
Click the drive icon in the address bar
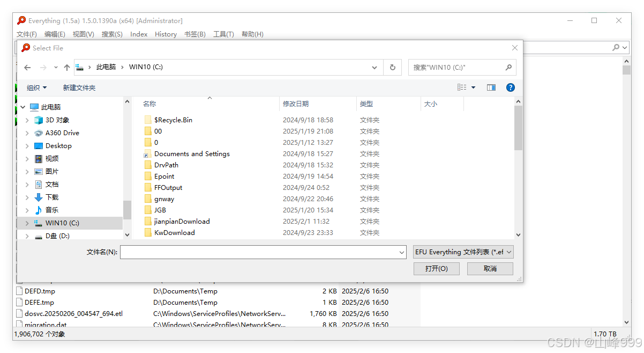coord(80,67)
